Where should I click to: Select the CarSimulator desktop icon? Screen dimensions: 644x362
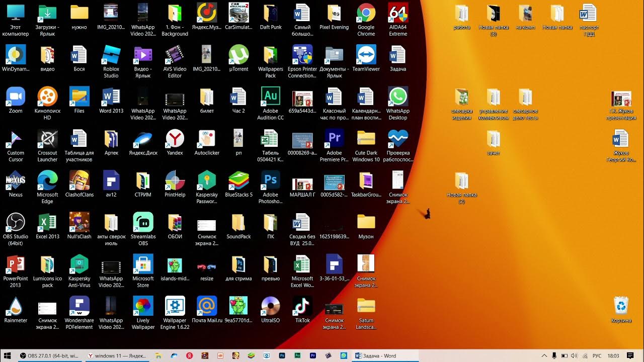click(x=238, y=16)
